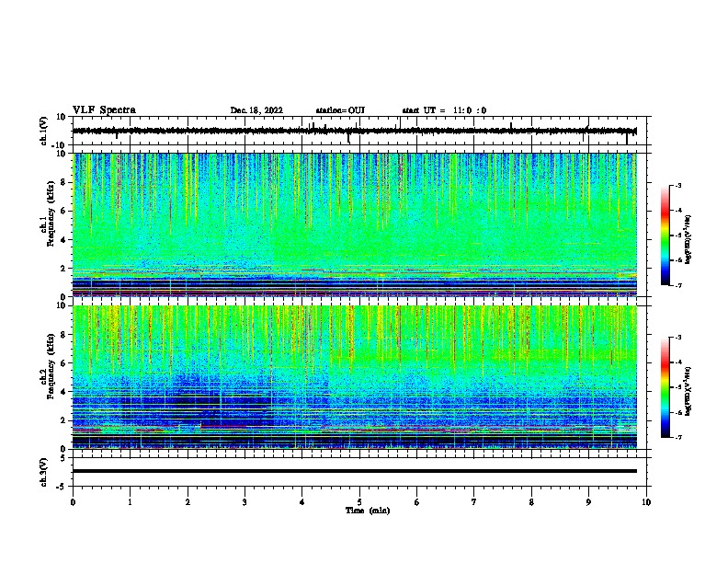Click the thick black ch.3 voltage trace
The width and height of the screenshot is (728, 563).
(355, 471)
